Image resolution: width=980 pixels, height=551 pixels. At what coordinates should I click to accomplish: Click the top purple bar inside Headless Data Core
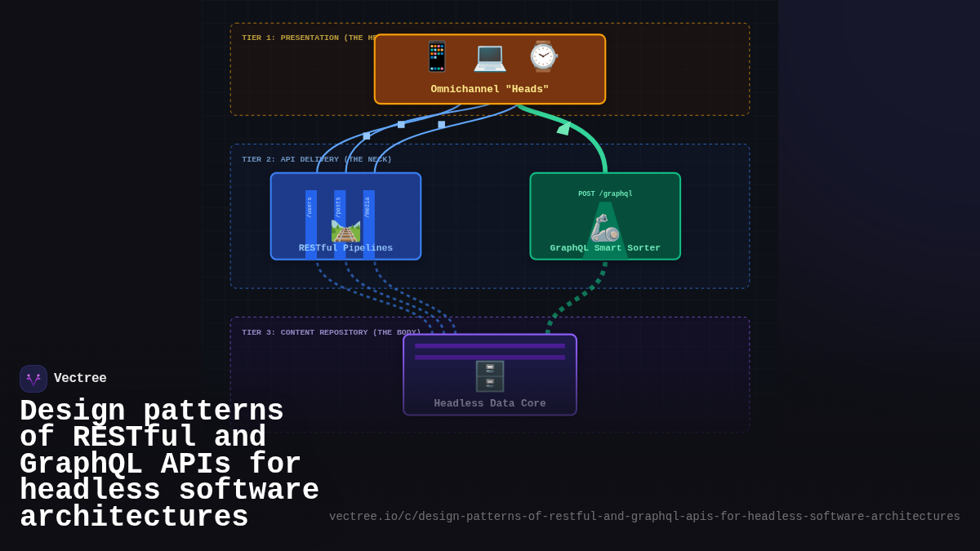pyautogui.click(x=490, y=346)
